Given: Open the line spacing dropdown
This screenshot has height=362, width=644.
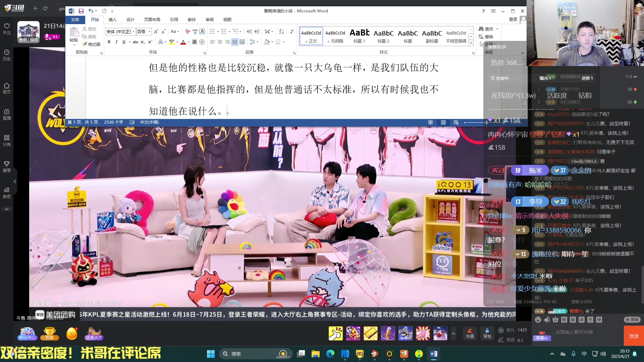Looking at the screenshot, I should tap(255, 42).
